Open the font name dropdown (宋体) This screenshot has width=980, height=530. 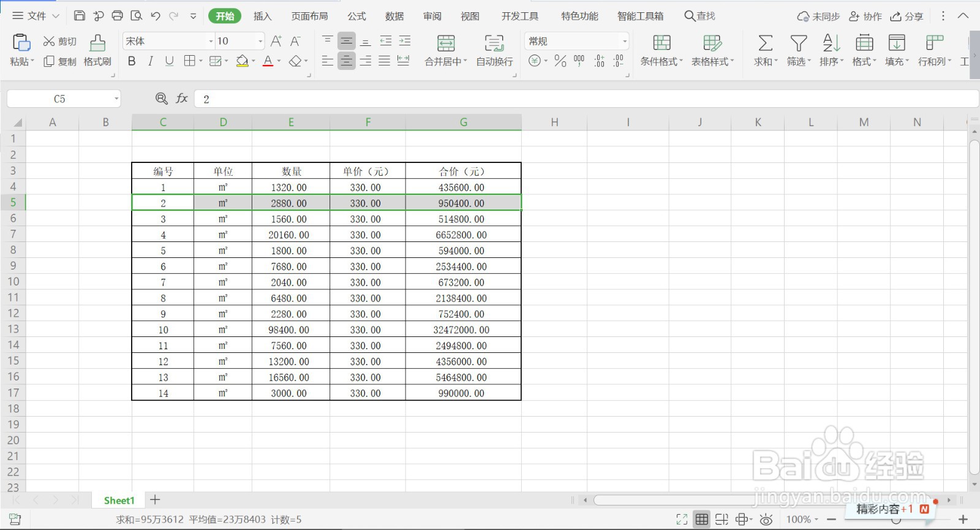point(211,41)
